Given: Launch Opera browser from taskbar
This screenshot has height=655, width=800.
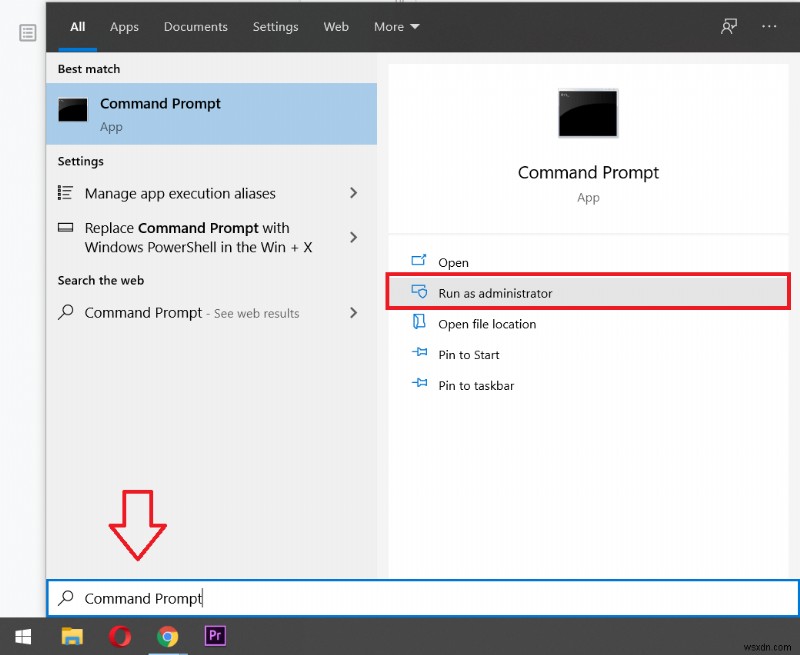Looking at the screenshot, I should pyautogui.click(x=120, y=636).
